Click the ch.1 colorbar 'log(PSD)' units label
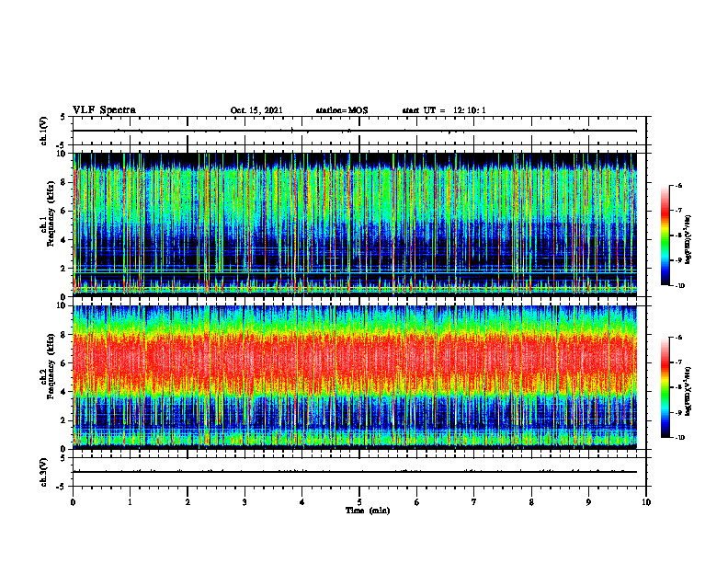This screenshot has height=563, width=728. tap(688, 240)
